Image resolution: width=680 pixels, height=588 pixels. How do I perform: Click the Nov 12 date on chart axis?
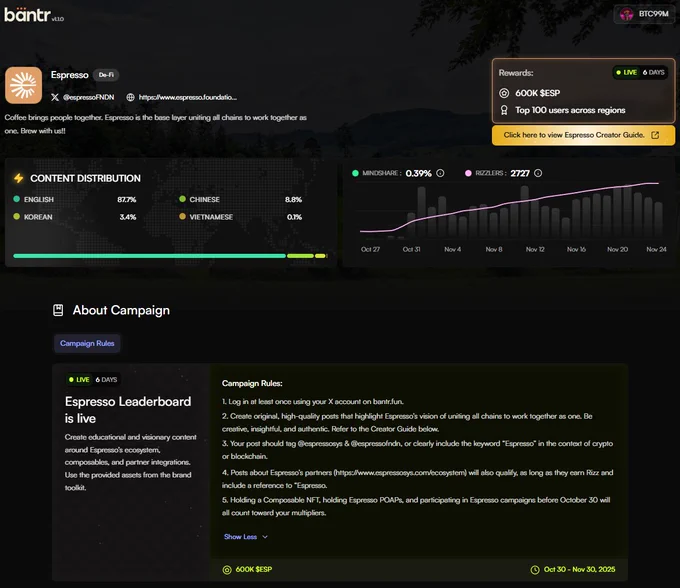(x=535, y=249)
